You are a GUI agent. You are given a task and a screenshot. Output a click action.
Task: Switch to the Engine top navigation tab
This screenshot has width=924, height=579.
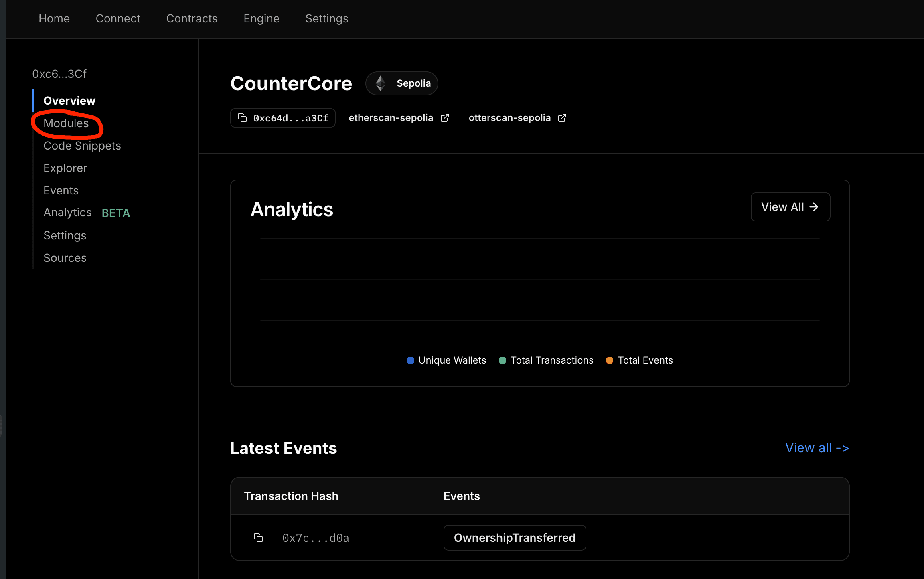[261, 18]
